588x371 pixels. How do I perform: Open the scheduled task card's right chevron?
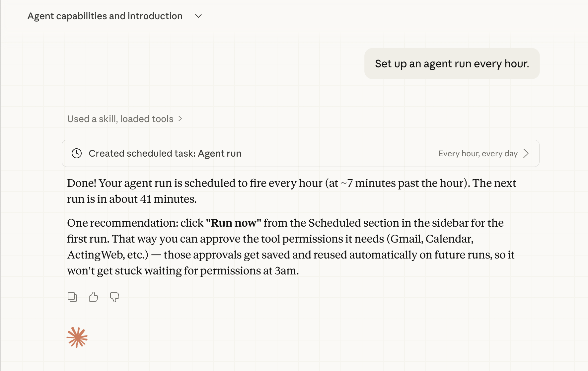pos(526,153)
